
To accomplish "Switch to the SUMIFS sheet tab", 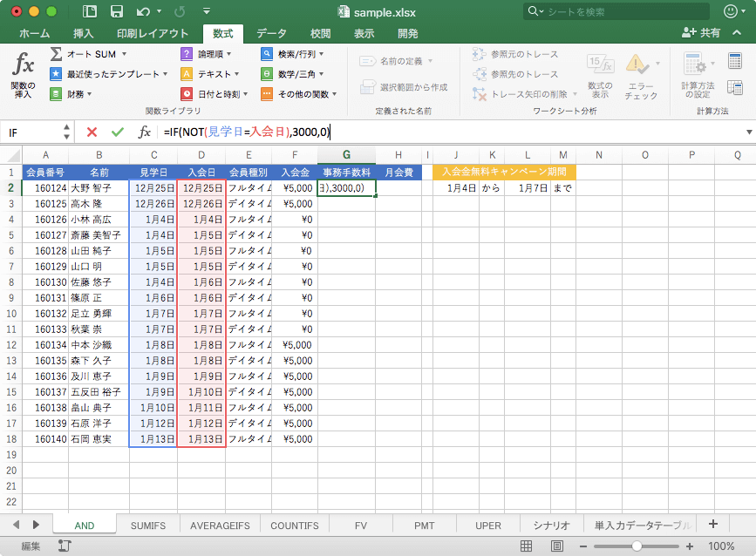I will pos(148,525).
